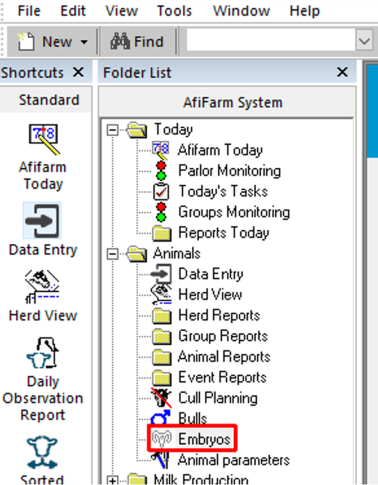Open Today's Tasks checklist icon

click(x=161, y=191)
